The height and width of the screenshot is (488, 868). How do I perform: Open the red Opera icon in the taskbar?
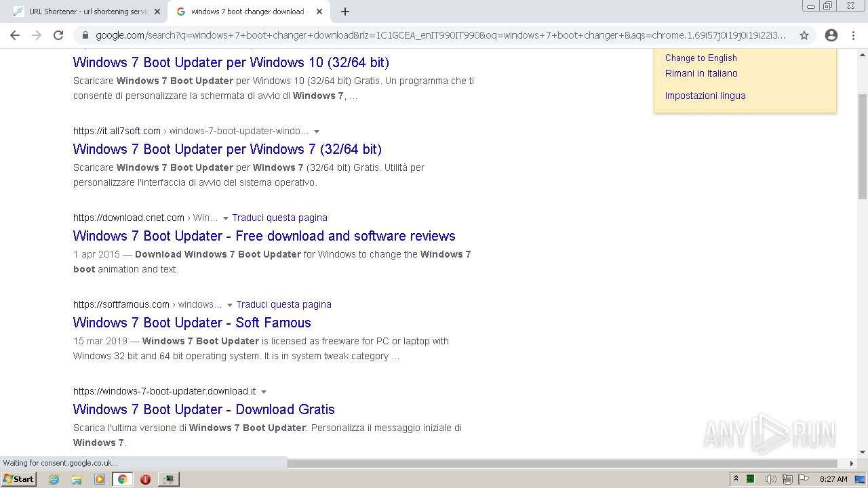coord(145,479)
